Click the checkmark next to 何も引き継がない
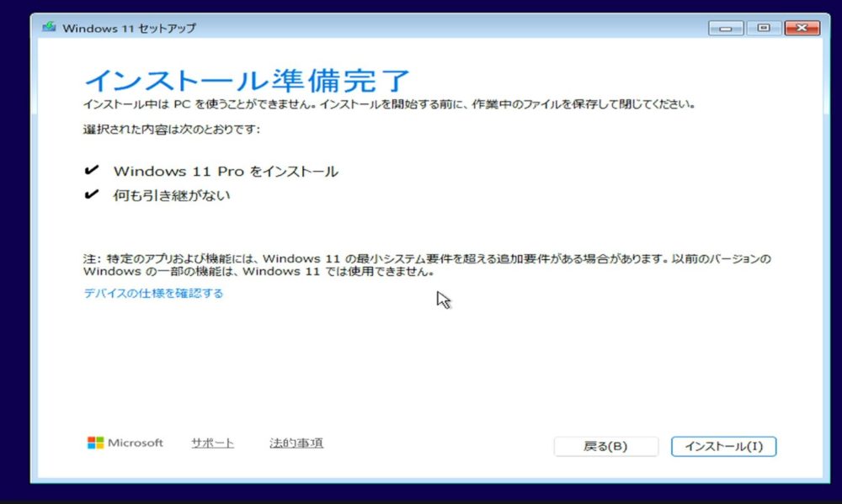The image size is (842, 504). (x=91, y=194)
